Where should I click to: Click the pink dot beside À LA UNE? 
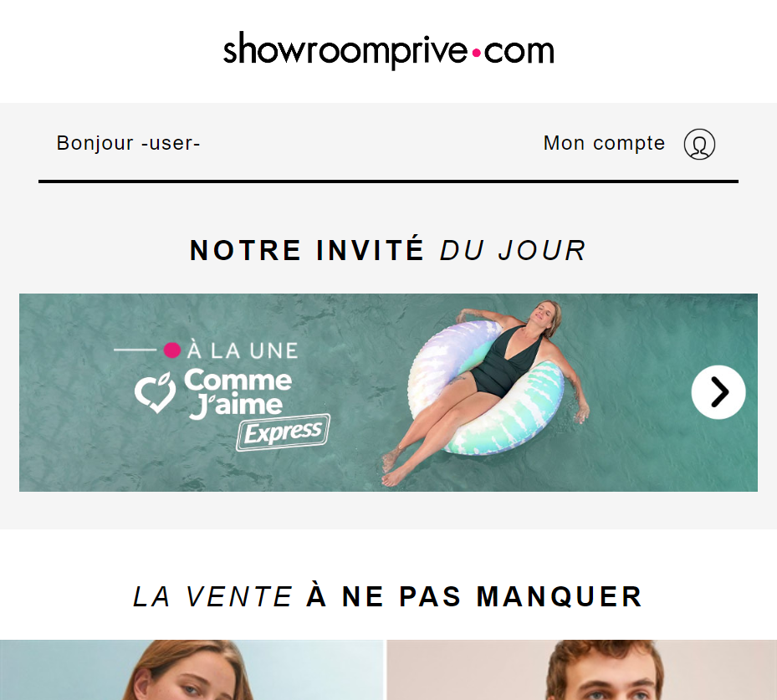tap(172, 350)
